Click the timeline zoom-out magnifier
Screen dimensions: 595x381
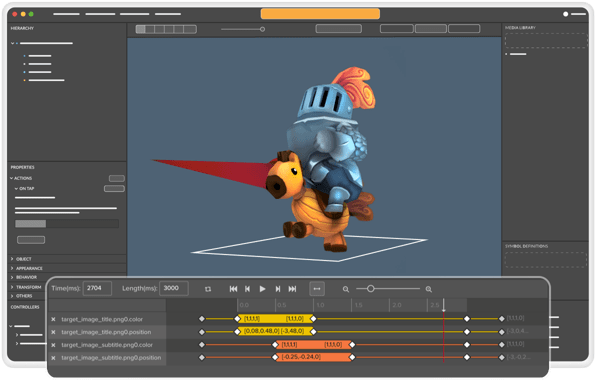tap(346, 289)
